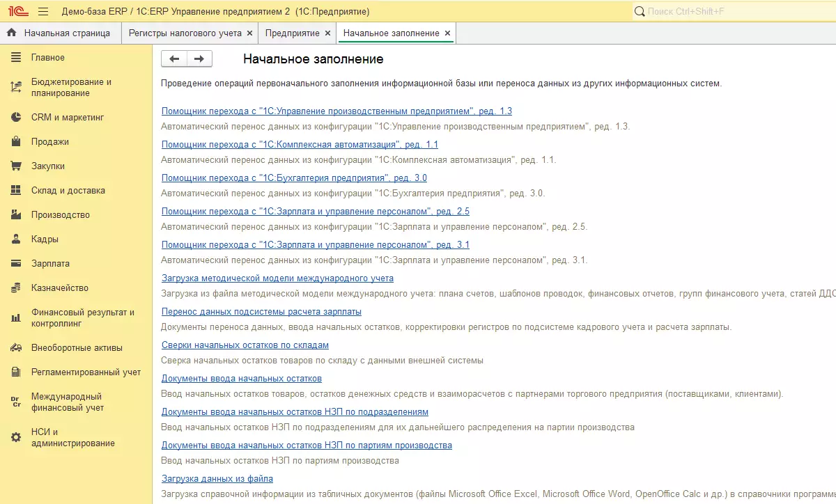The height and width of the screenshot is (504, 836).
Task: Click the Начальное заполнение page heading
Action: 313,59
